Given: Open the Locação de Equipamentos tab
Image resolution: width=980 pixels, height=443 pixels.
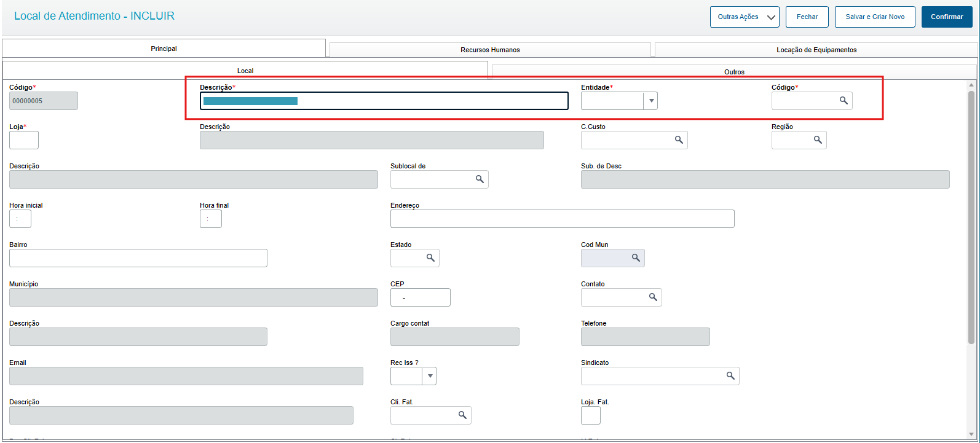Looking at the screenshot, I should point(816,50).
